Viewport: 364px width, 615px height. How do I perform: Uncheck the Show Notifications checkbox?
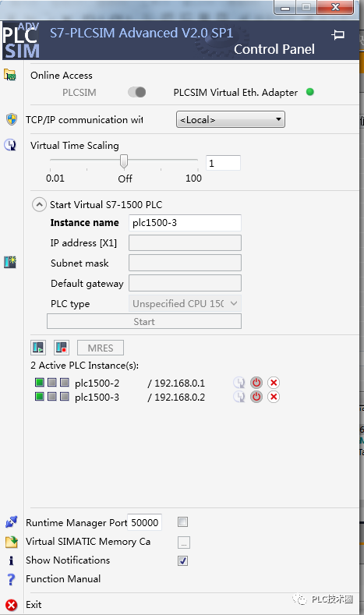click(x=183, y=560)
